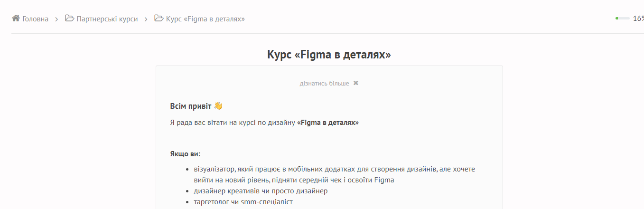
Task: Click the 16% progress percentage label
Action: click(x=638, y=19)
